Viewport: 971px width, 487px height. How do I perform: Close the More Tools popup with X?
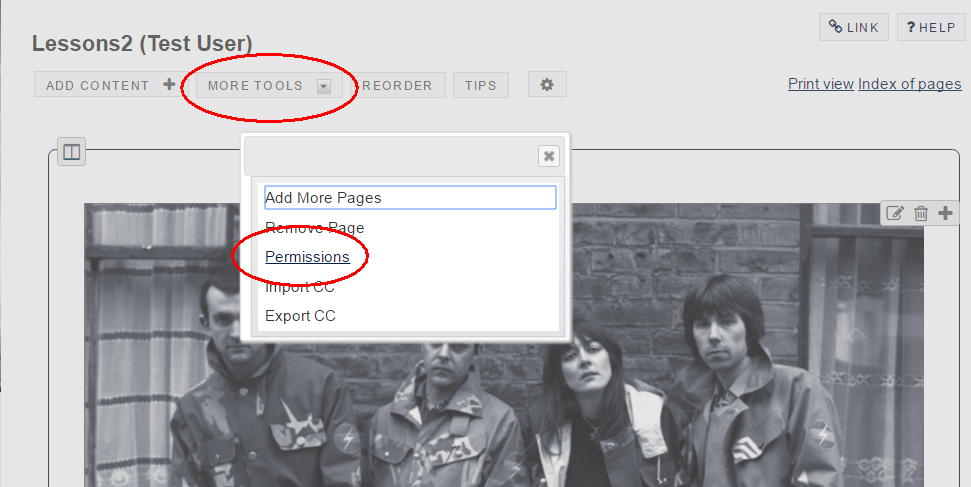coord(548,156)
